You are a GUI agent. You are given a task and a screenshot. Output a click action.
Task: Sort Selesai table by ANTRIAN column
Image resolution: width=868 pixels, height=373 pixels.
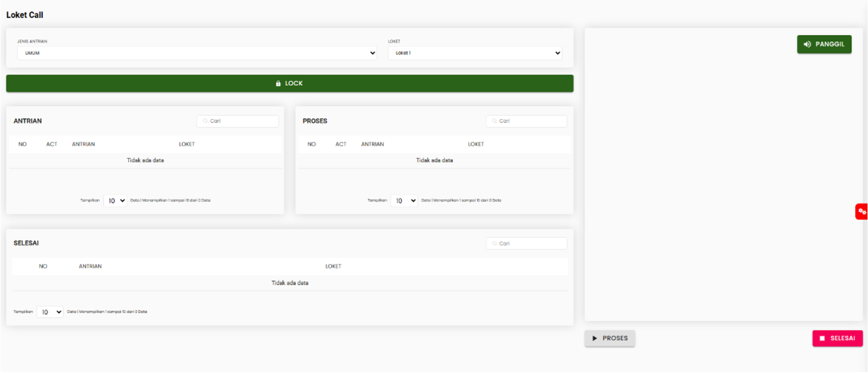coord(90,266)
